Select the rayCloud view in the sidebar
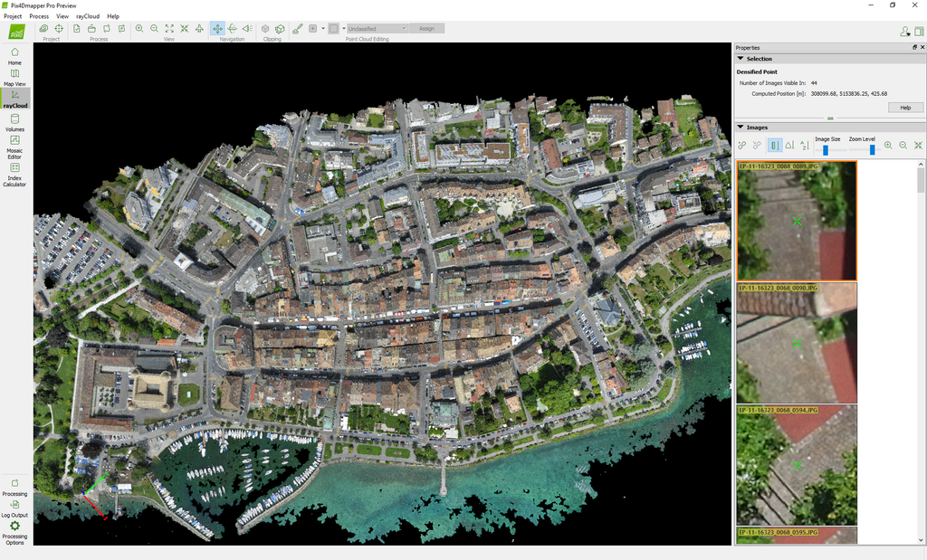This screenshot has width=927, height=560. coord(14,100)
